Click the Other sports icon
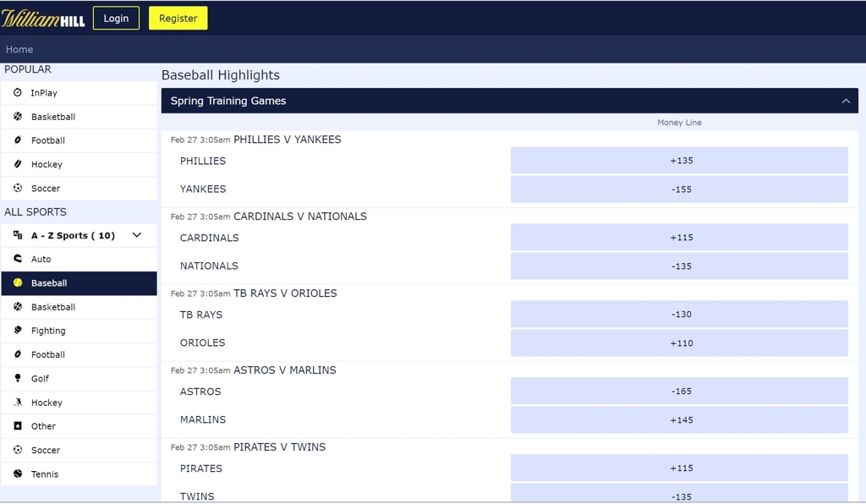The width and height of the screenshot is (866, 504). pos(18,426)
